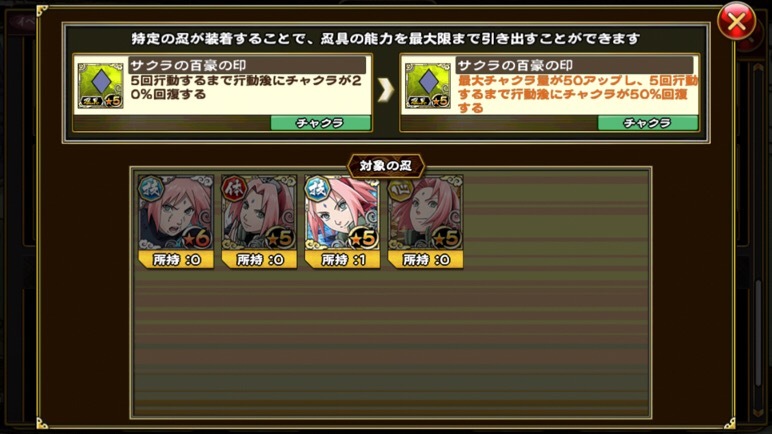Tap the left 百豪の印 ninja tool icon
Screen dimensions: 772x434
[100, 85]
